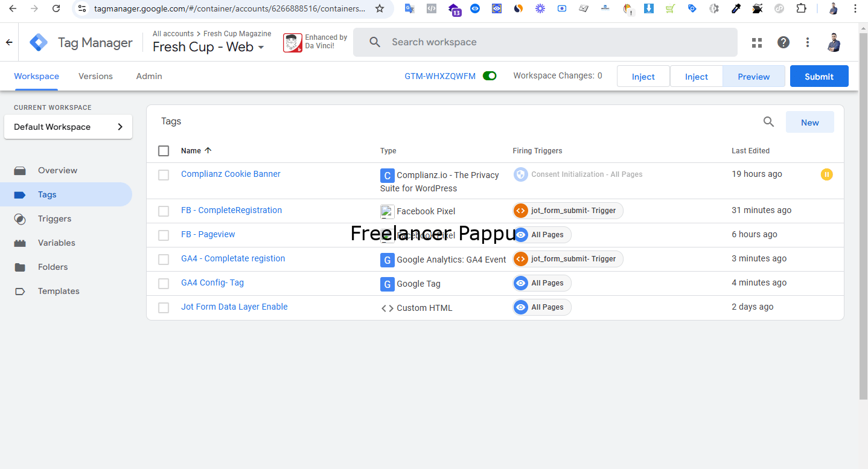The width and height of the screenshot is (868, 469).
Task: Open the Fresh Cup - Web container dropdown
Action: pyautogui.click(x=208, y=47)
